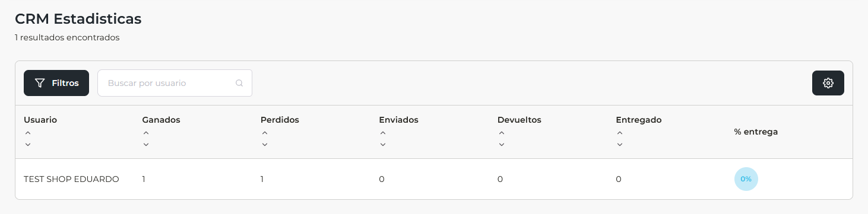Sort Entregado ascending up chevron
Image resolution: width=868 pixels, height=214 pixels.
(x=620, y=133)
